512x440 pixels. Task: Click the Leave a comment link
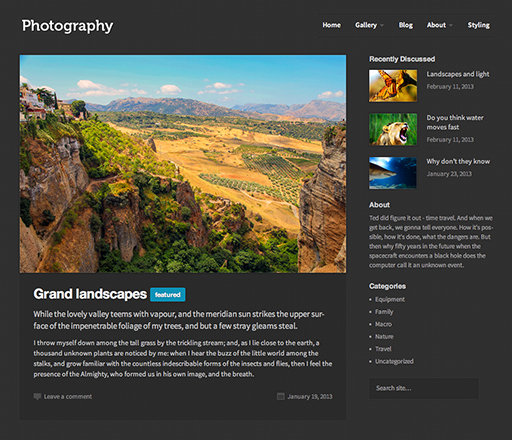click(68, 396)
